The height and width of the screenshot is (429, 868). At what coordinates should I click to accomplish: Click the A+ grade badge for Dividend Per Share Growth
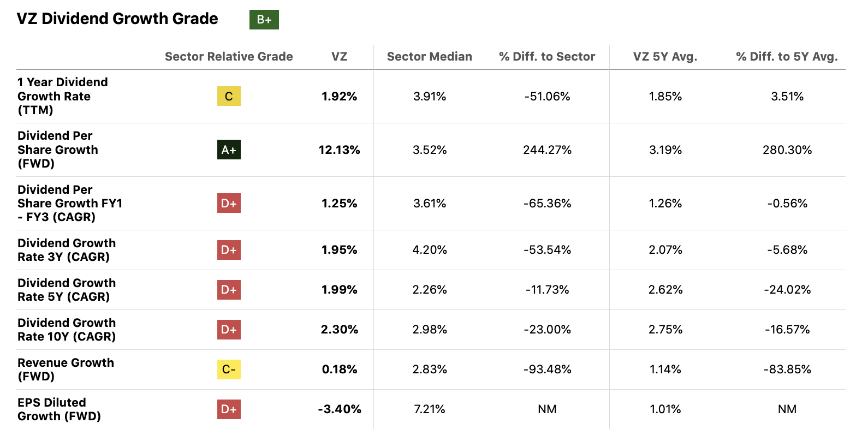tap(229, 150)
